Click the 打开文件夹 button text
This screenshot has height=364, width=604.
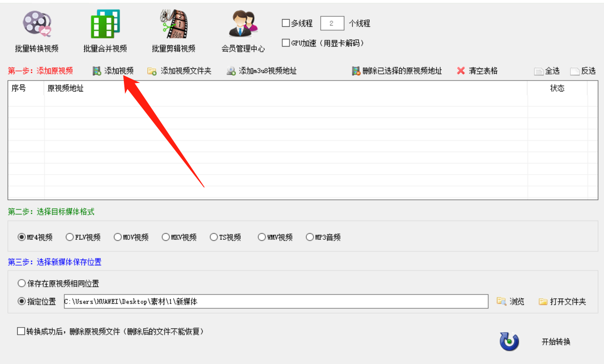click(568, 302)
